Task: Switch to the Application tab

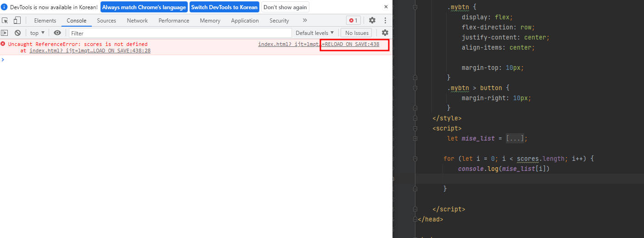Action: [x=245, y=20]
